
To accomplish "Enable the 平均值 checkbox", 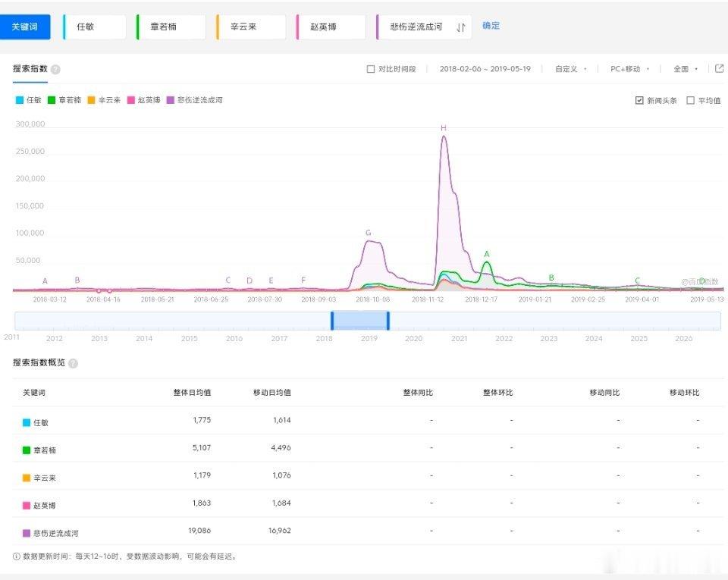I will (690, 100).
